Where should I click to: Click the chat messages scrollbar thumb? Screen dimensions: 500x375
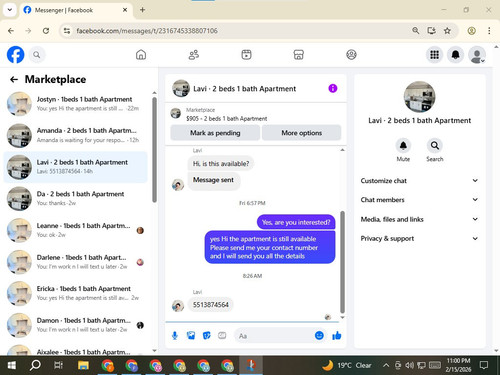pyautogui.click(x=342, y=262)
